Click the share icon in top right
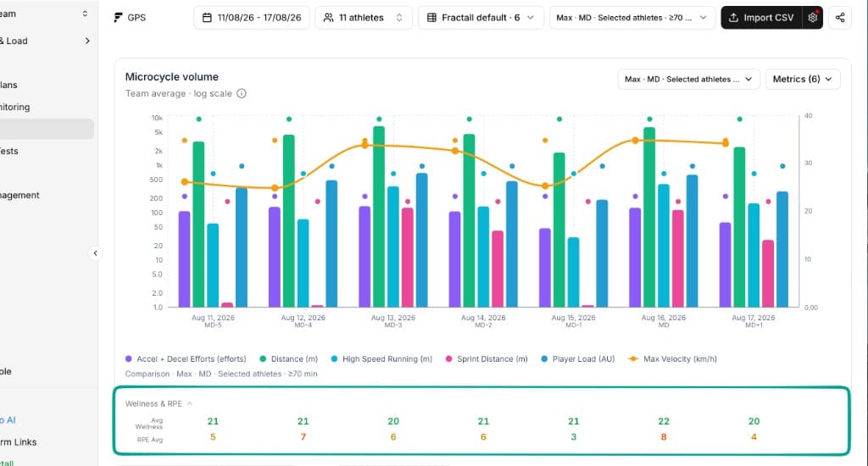 [840, 18]
